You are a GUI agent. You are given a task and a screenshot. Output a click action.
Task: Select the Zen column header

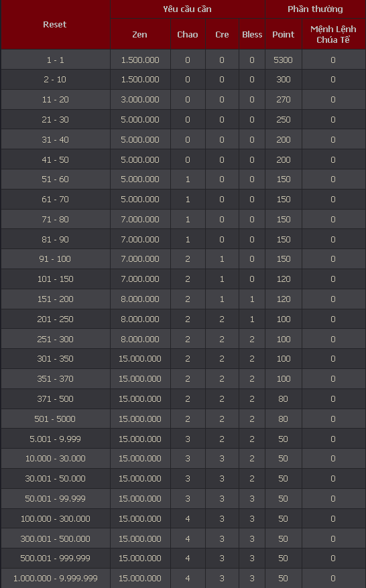(x=140, y=34)
